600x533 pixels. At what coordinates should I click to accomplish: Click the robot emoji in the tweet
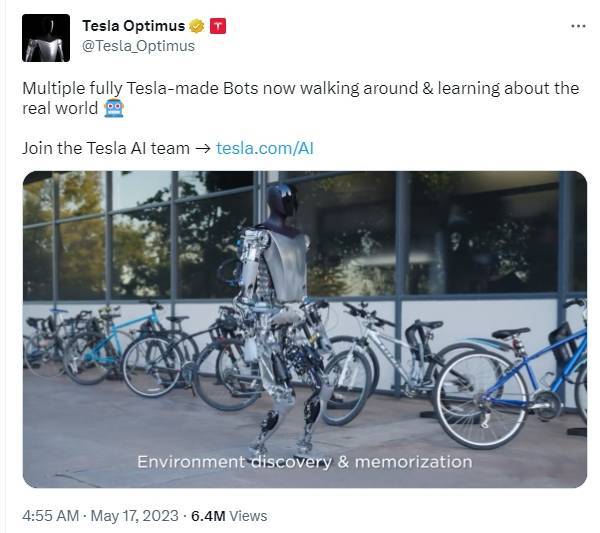pyautogui.click(x=114, y=108)
